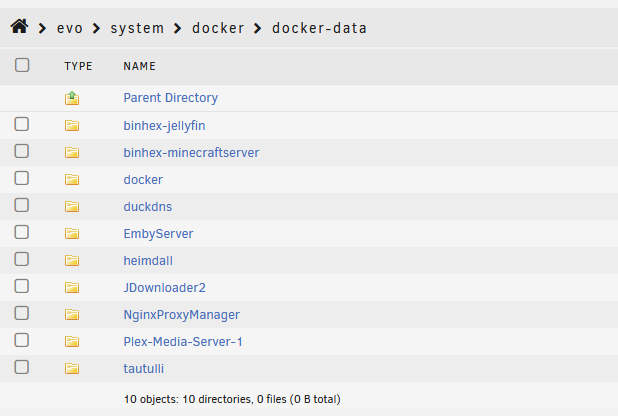Image resolution: width=618 pixels, height=416 pixels.
Task: Go to the home root icon
Action: pos(19,27)
